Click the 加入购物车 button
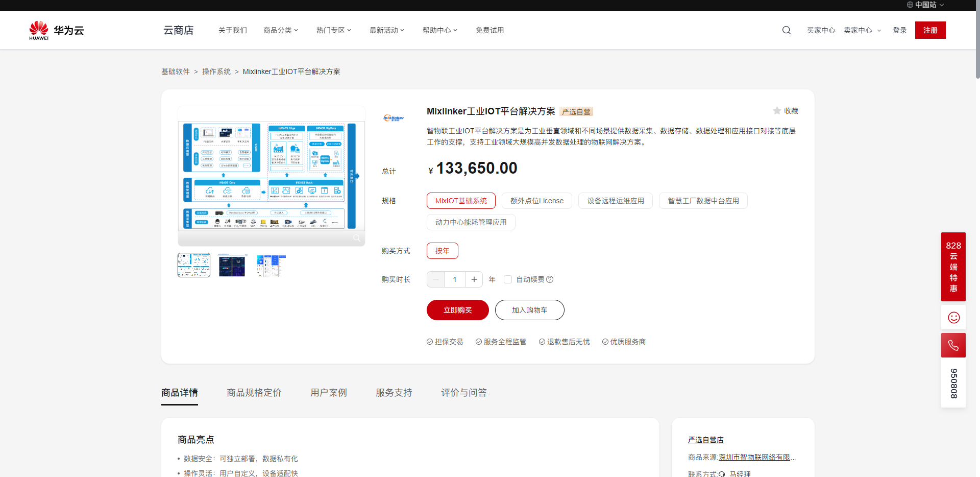 (530, 310)
